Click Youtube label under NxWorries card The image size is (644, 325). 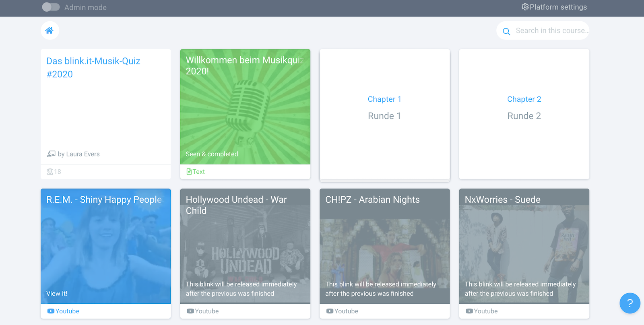pos(486,311)
